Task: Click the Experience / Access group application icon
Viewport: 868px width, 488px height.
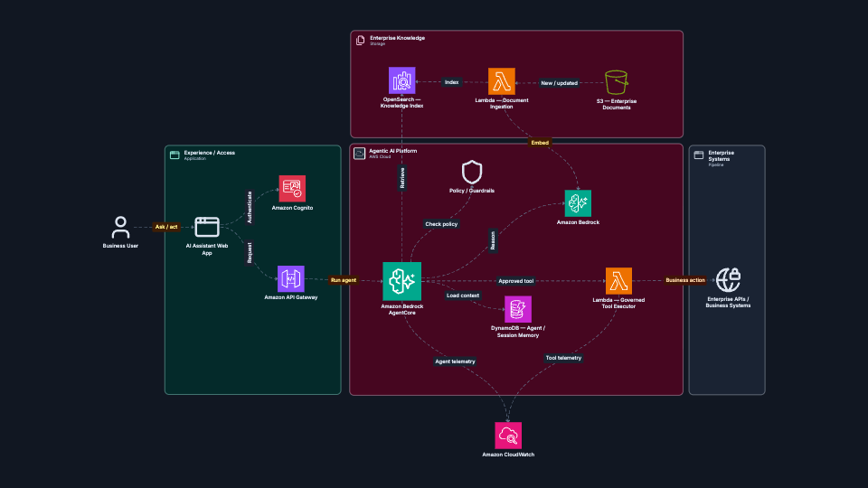Action: (175, 155)
